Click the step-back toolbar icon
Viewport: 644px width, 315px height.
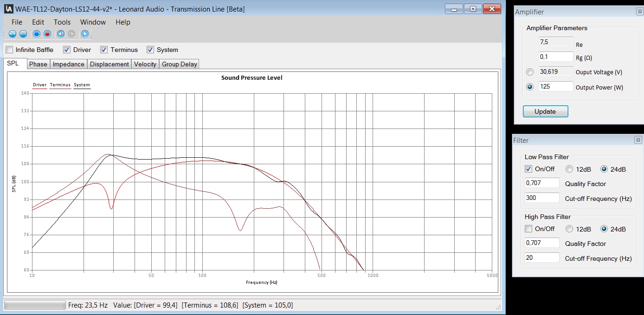pos(61,34)
